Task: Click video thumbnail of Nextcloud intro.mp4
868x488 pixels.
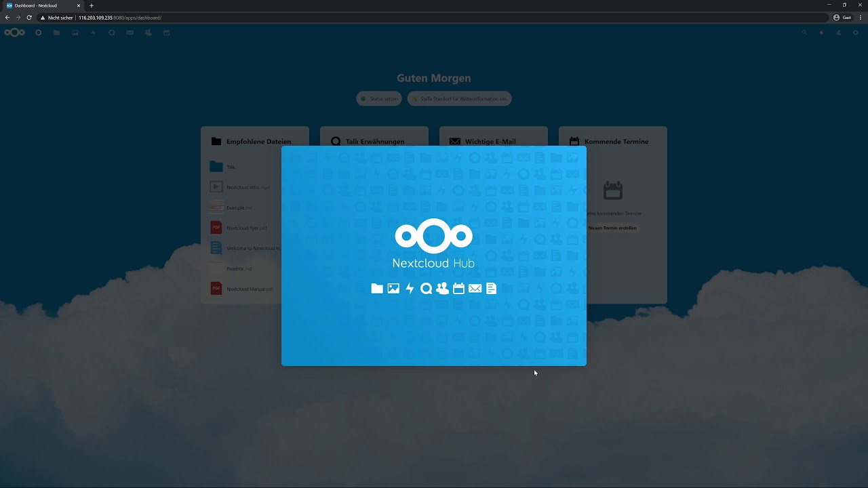Action: tap(216, 187)
